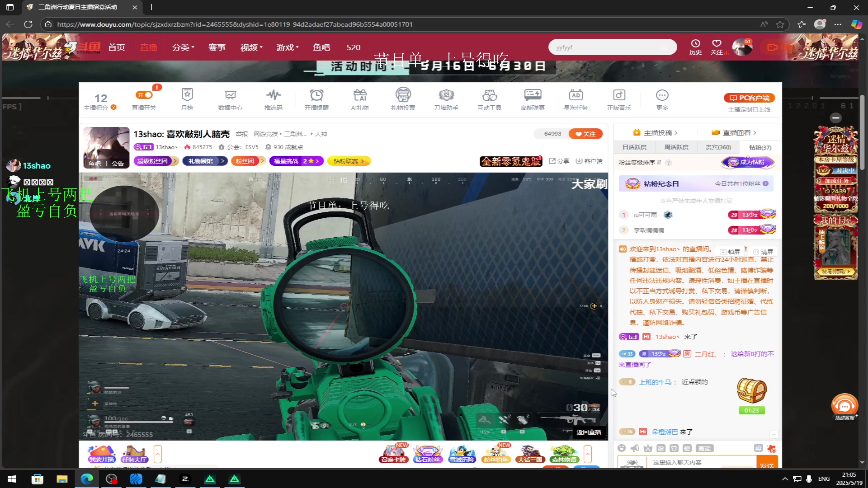The image size is (868, 488).
Task: Open 礼物展馆 gift gallery badge
Action: [205, 161]
